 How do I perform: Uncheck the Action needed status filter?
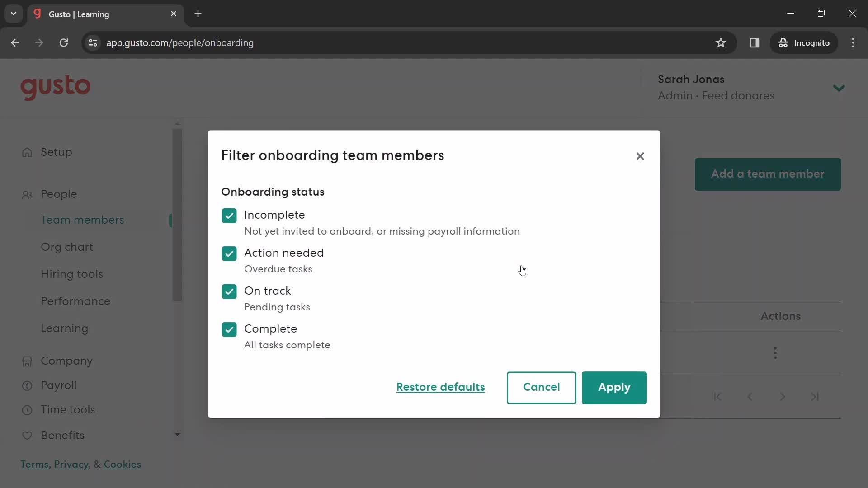point(229,253)
